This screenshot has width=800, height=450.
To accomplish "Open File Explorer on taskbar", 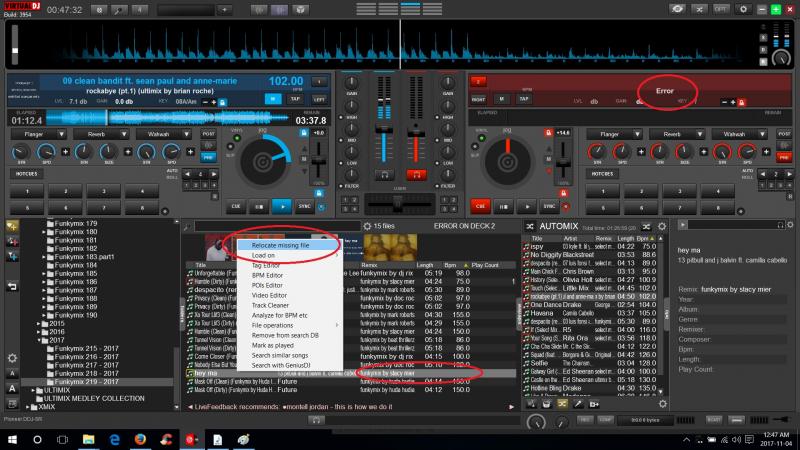I will 88,439.
